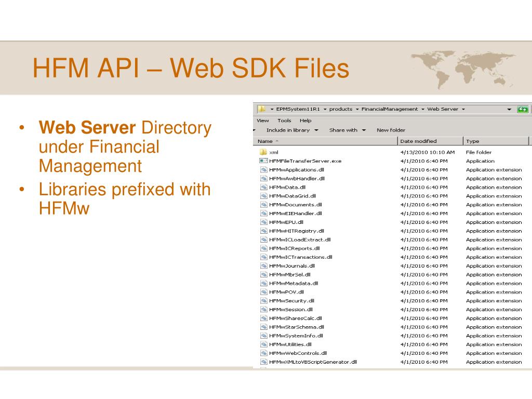Navigate to EPMSystem11R1 breadcrumb

pos(298,109)
